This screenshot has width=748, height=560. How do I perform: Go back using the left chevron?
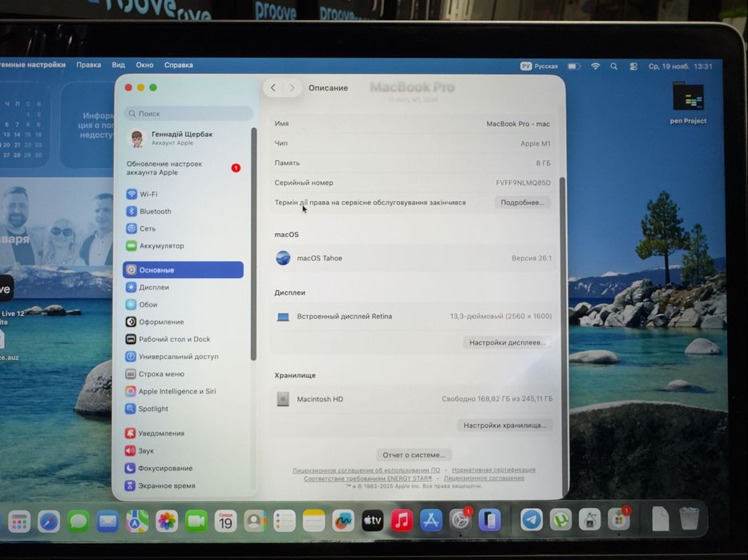[x=273, y=87]
